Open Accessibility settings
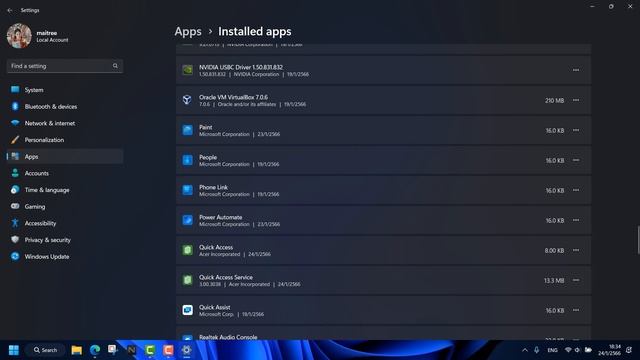This screenshot has width=640, height=360. 65,223
